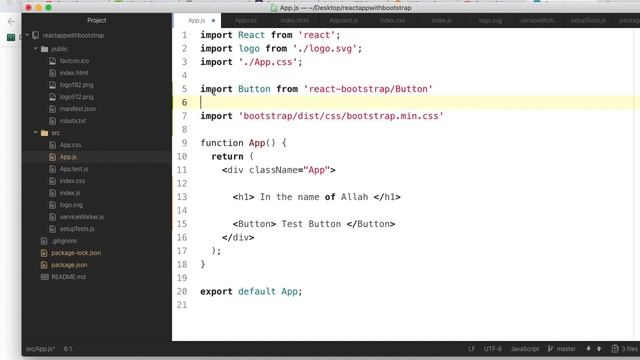Click the git branch icon in status bar

coord(550,349)
